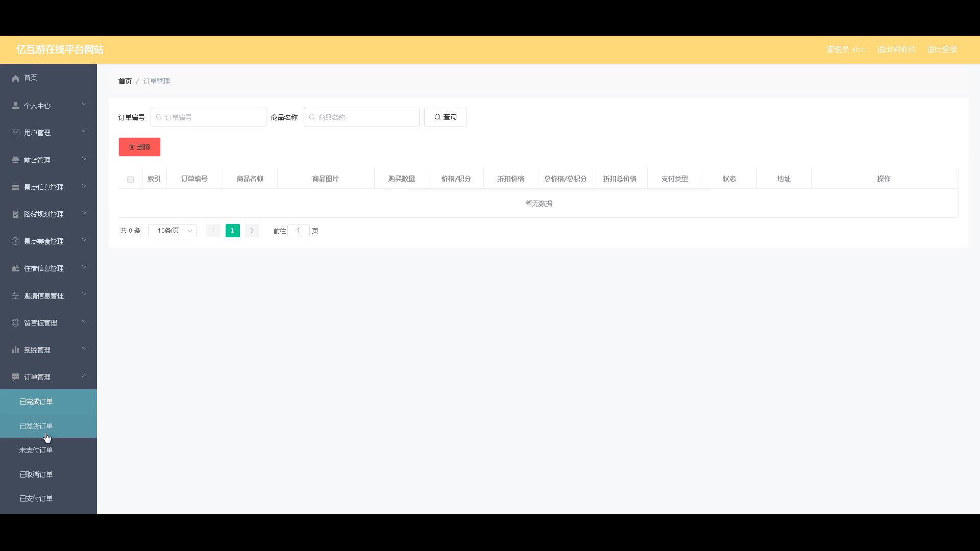The width and height of the screenshot is (980, 551).
Task: Click the bar chart icon beside 系统管理
Action: 15,350
